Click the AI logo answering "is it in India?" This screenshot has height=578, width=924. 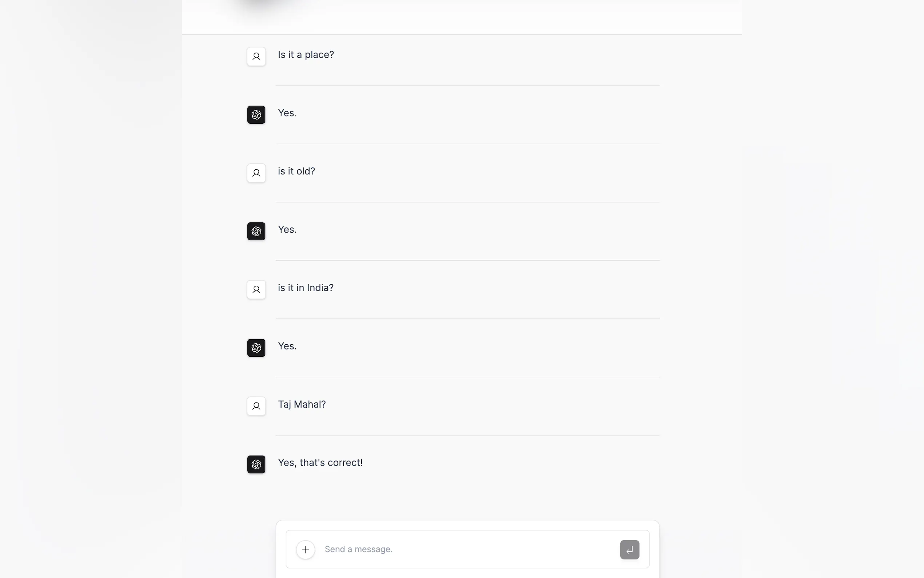[x=256, y=348]
